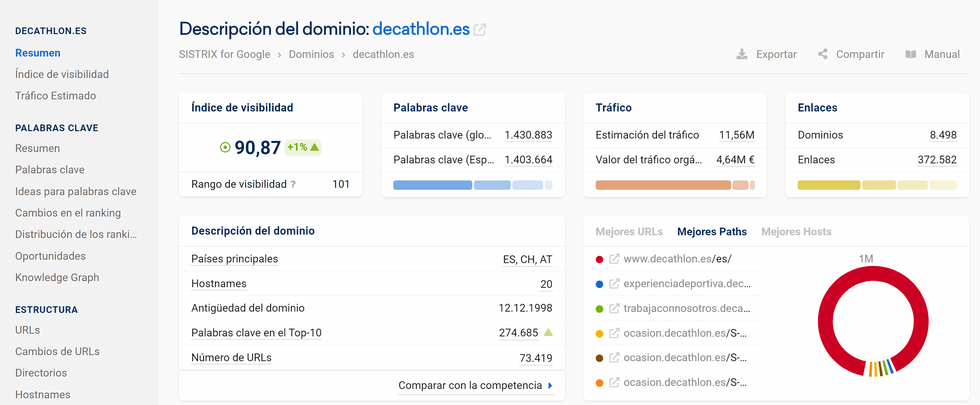Click the blue Palabras clave distribution bar
The width and height of the screenshot is (980, 405).
coord(432,185)
